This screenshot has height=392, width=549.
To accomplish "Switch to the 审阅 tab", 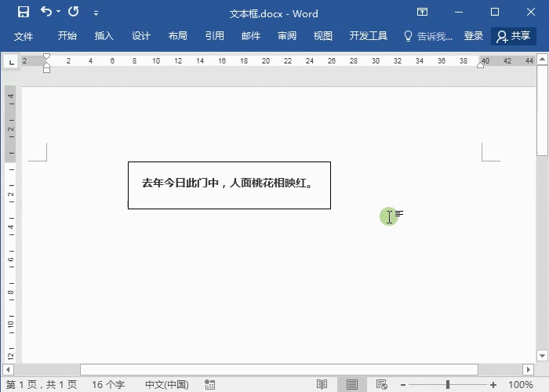I will pos(287,36).
